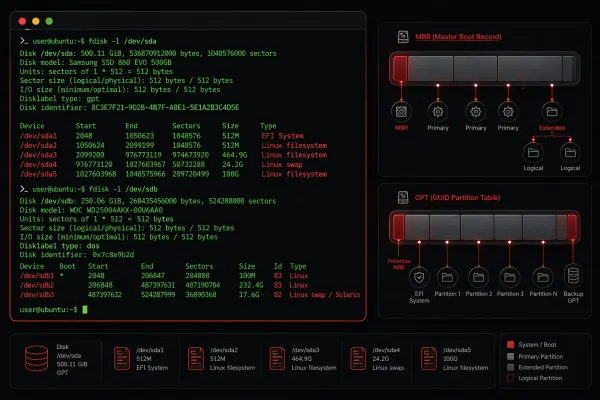Image resolution: width=600 pixels, height=400 pixels.
Task: Select the red MBR segment in the MBR disk bar
Action: [x=400, y=69]
